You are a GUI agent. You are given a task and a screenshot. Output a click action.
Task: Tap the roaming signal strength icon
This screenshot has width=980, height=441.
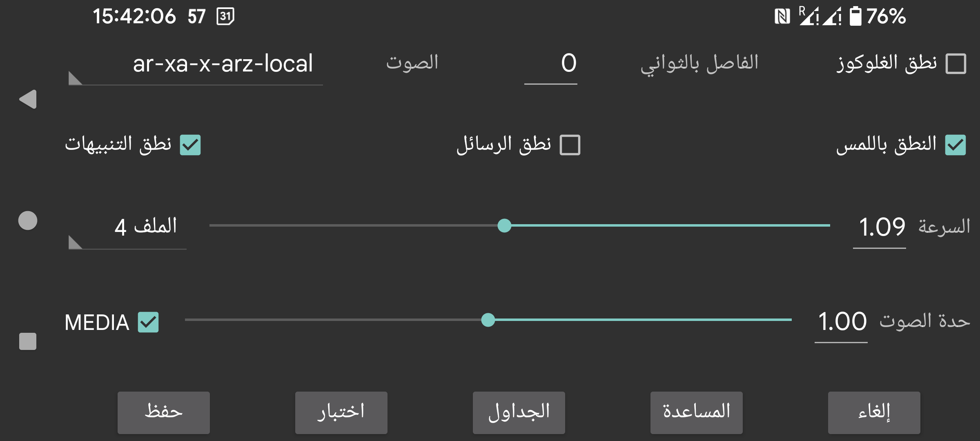pyautogui.click(x=808, y=17)
